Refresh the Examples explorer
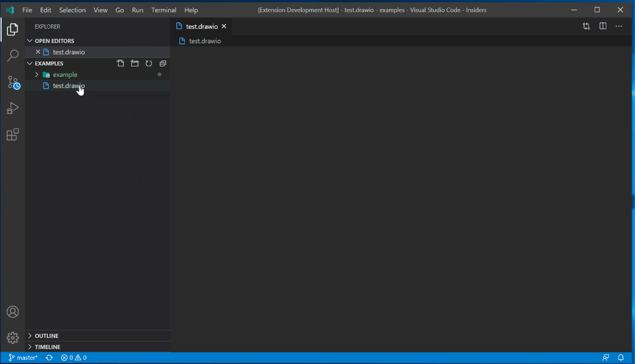Image resolution: width=635 pixels, height=364 pixels. click(149, 63)
